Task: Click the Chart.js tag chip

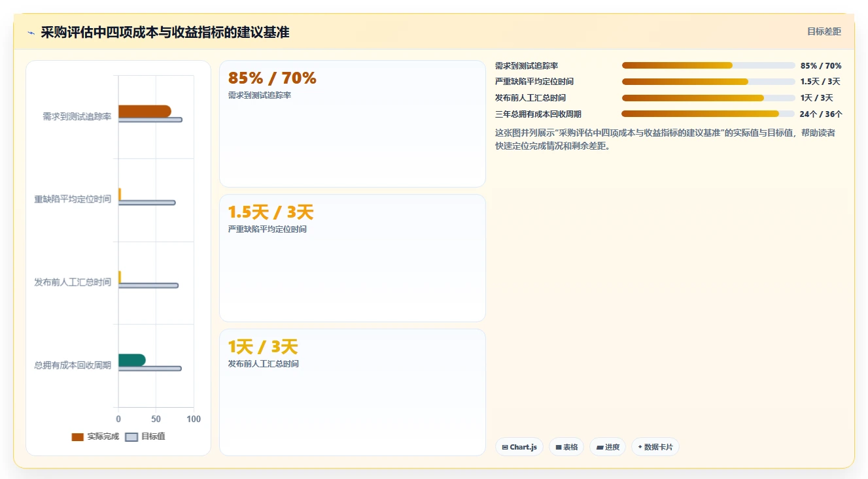Action: pos(519,447)
